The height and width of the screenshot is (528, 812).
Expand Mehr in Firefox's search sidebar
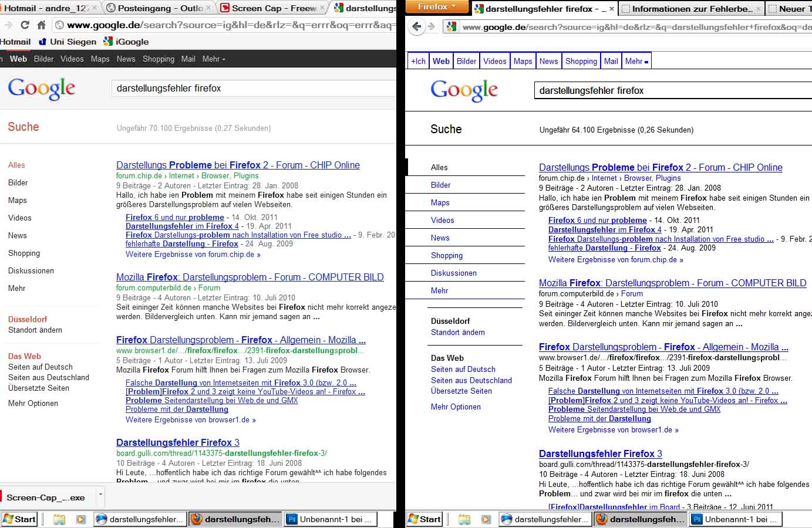click(439, 290)
